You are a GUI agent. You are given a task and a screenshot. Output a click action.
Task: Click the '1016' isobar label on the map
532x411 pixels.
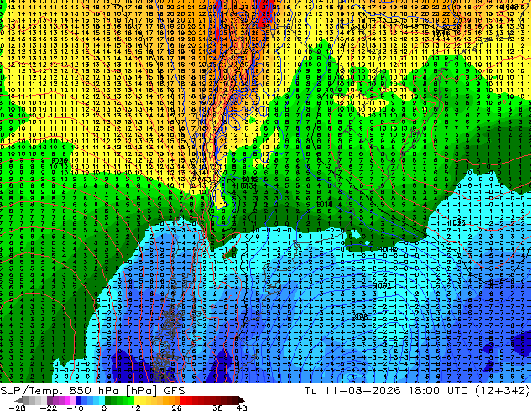point(456,223)
